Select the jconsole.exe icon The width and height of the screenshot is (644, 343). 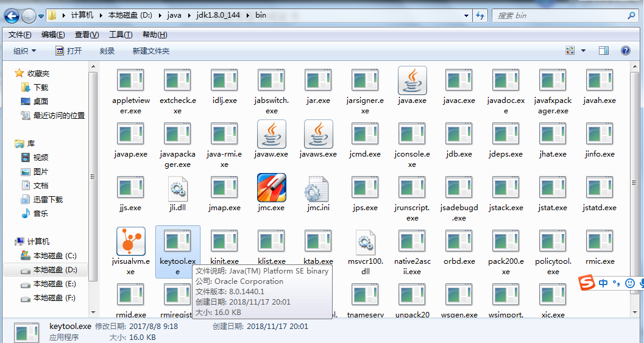coord(412,134)
